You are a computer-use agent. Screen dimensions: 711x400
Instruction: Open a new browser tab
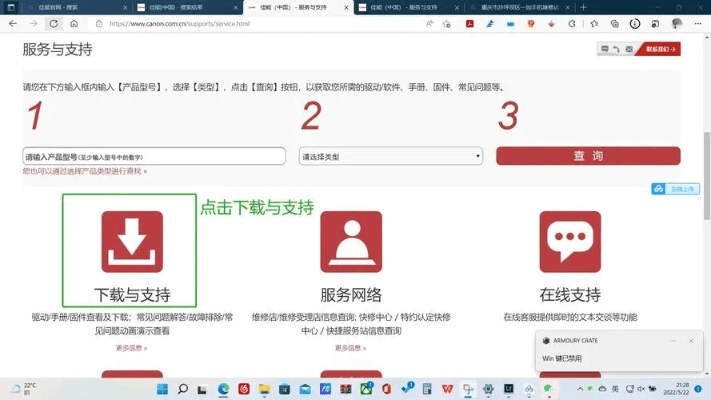(583, 7)
